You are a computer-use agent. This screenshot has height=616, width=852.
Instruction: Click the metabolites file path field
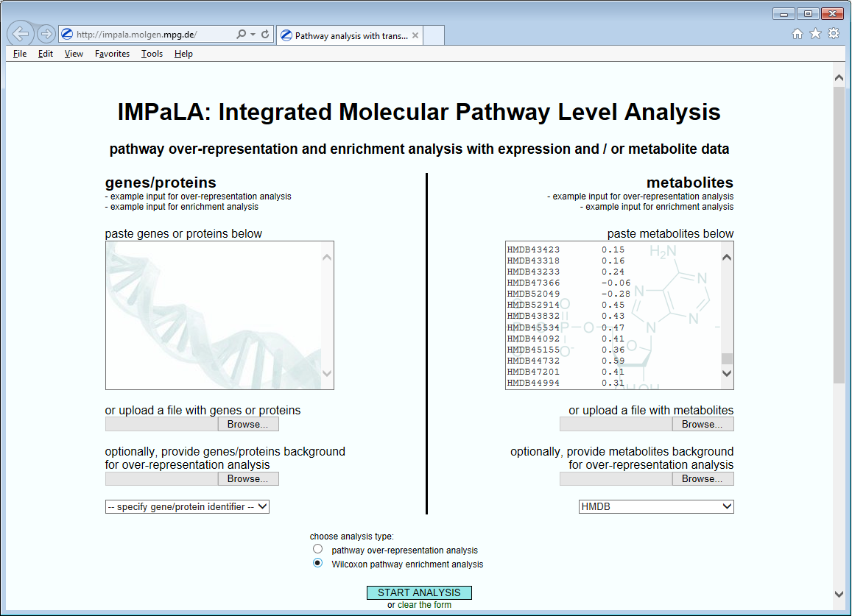[x=616, y=424]
